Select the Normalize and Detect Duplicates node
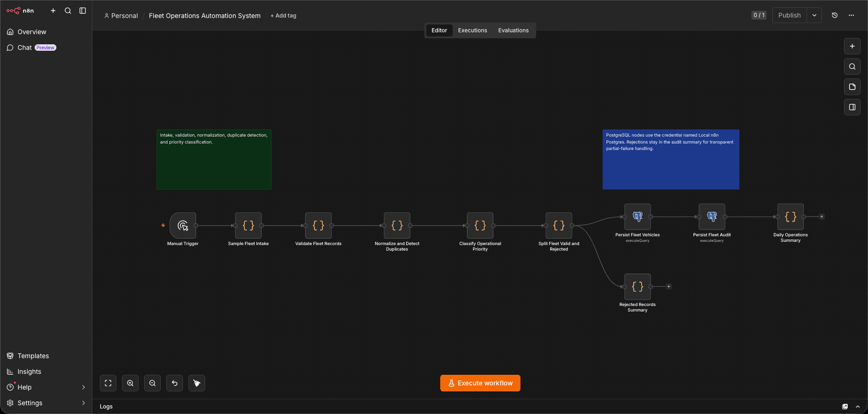The width and height of the screenshot is (868, 414). (x=397, y=226)
